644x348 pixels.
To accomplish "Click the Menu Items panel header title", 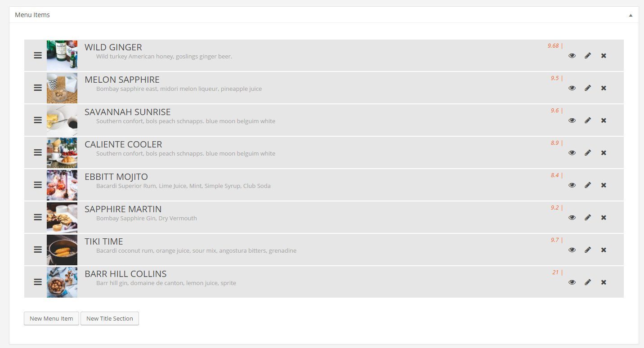I will click(x=32, y=15).
